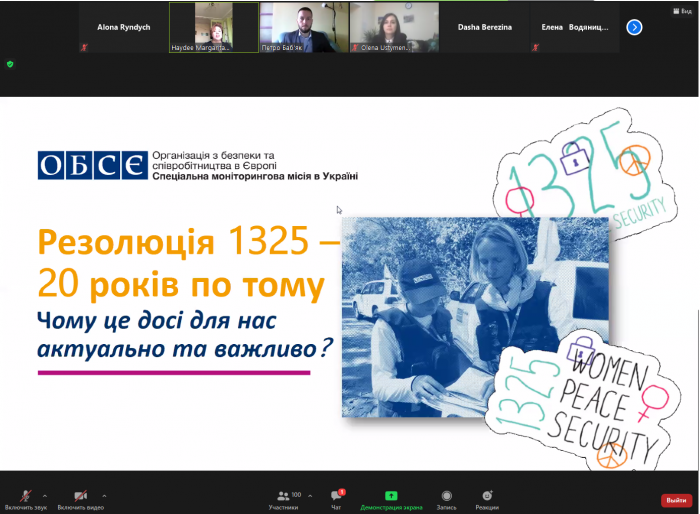Screen dimensions: 700x514
Task: Expand video options arrow beside camera
Action: [x=104, y=495]
